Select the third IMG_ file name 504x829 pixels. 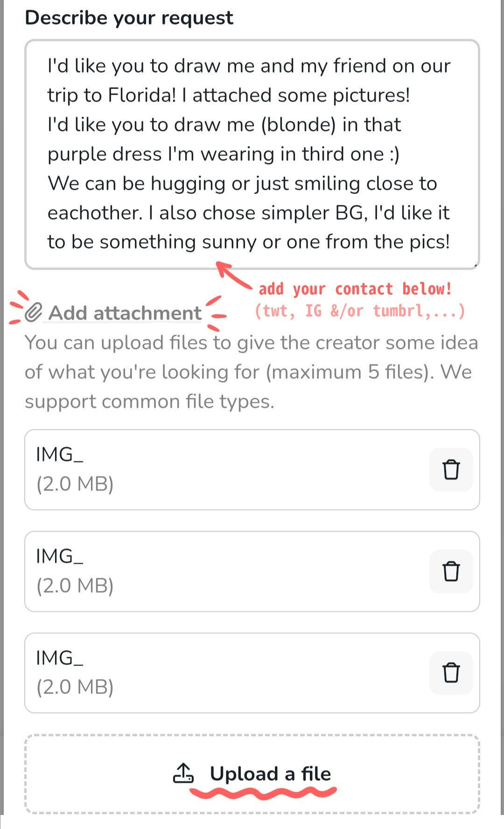(60, 658)
